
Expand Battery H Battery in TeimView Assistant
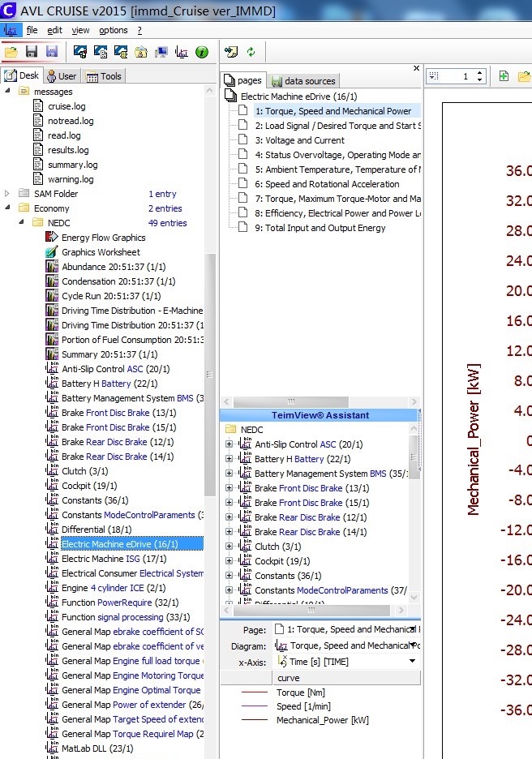[x=229, y=458]
